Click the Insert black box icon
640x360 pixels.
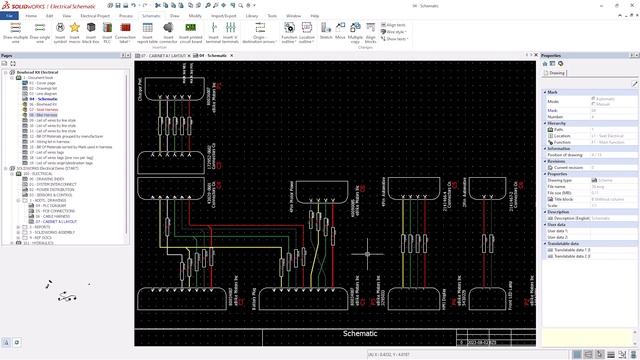91,27
